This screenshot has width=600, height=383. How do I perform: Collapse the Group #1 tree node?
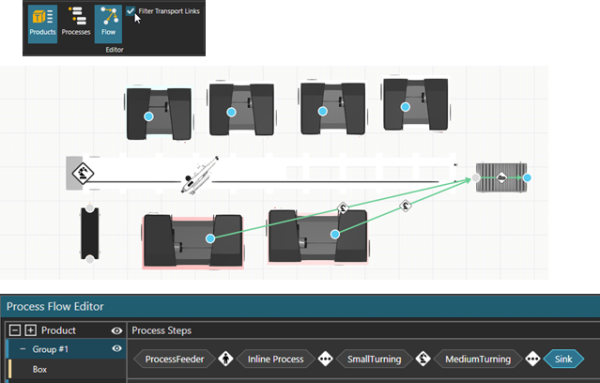pos(23,349)
